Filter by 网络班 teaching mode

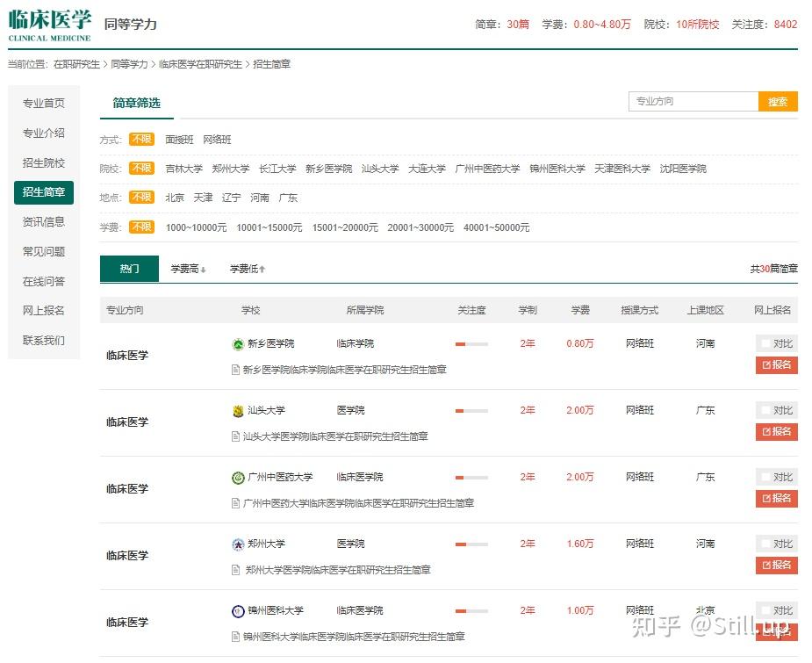coord(217,140)
